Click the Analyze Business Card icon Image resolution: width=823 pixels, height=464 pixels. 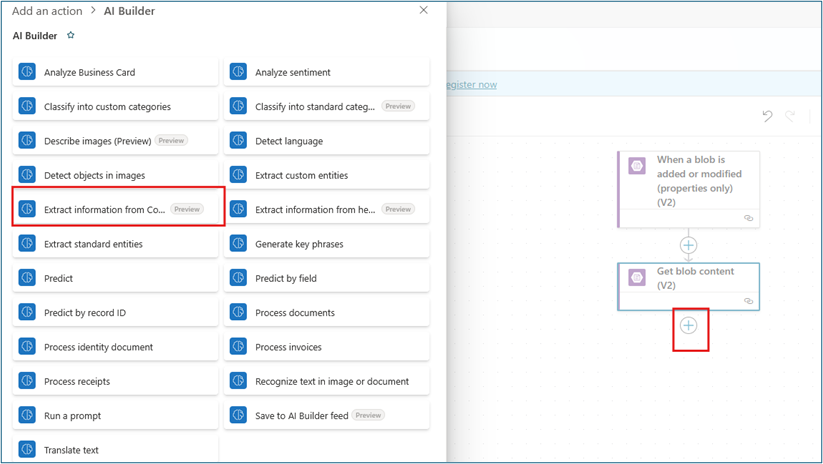tap(27, 71)
